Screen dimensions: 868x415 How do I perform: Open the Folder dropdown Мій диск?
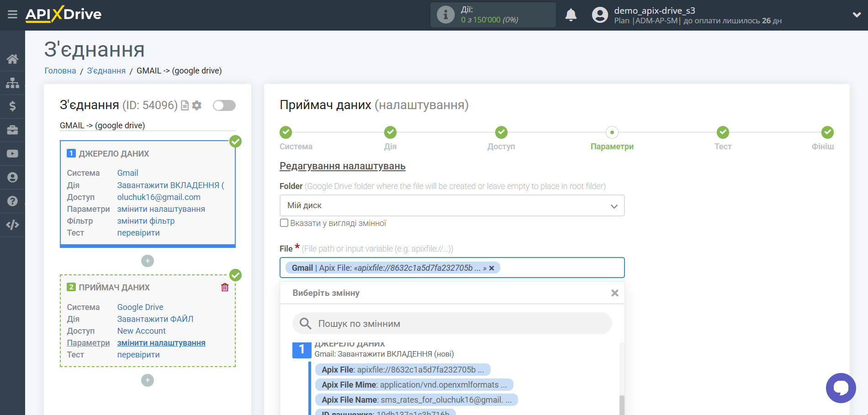452,205
